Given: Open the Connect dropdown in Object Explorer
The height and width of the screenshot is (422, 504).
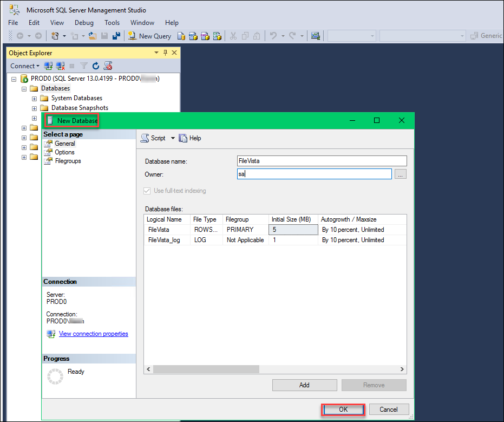Looking at the screenshot, I should click(x=25, y=66).
